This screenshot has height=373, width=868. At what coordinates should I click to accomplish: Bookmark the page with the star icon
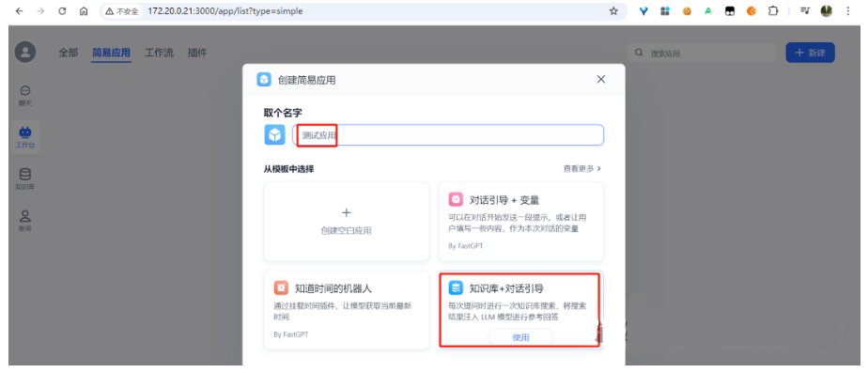coord(613,11)
